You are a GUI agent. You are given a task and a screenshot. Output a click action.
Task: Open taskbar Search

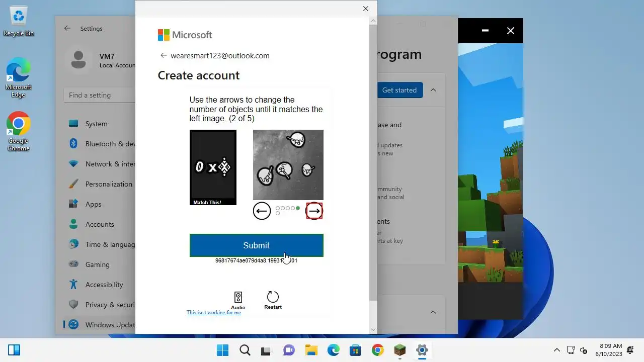coord(245,350)
